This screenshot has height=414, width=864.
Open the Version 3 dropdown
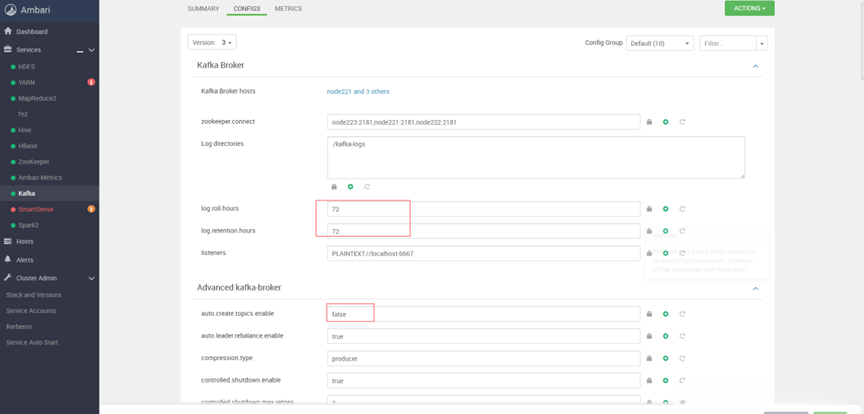pos(212,43)
